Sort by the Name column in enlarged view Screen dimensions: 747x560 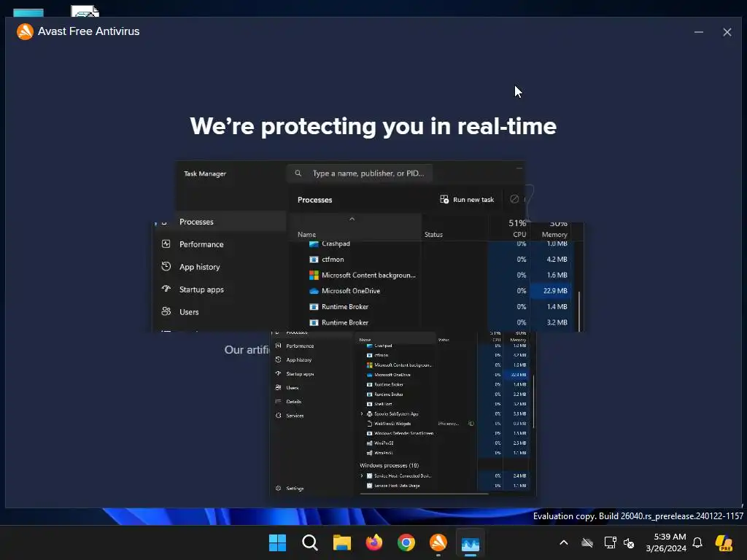pos(306,234)
